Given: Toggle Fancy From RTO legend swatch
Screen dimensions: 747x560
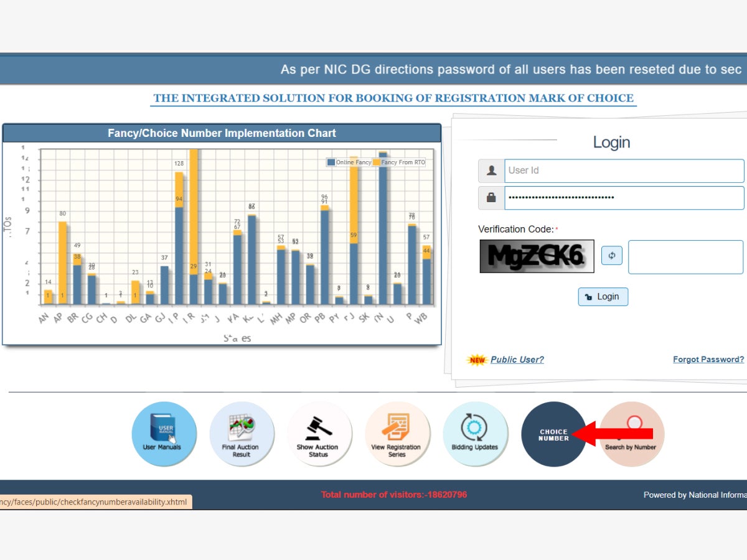Looking at the screenshot, I should click(x=377, y=162).
